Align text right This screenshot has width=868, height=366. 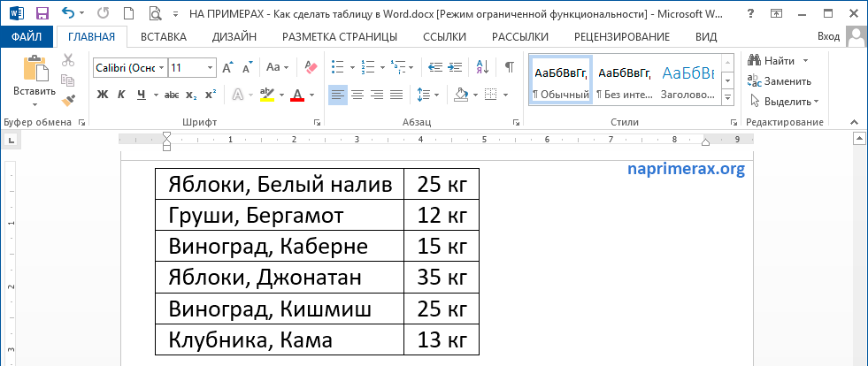[x=377, y=95]
